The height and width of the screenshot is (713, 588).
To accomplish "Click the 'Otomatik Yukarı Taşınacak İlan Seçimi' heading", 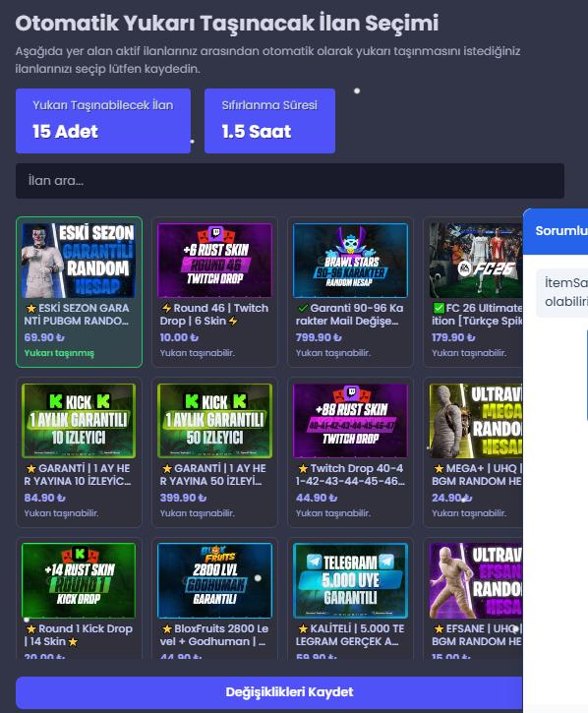I will pos(227,23).
